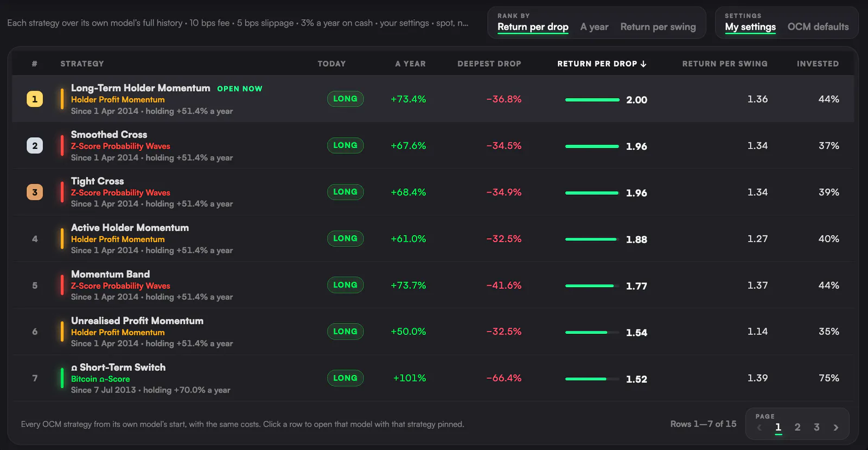Viewport: 868px width, 450px height.
Task: Rank strategies by A year
Action: [594, 27]
